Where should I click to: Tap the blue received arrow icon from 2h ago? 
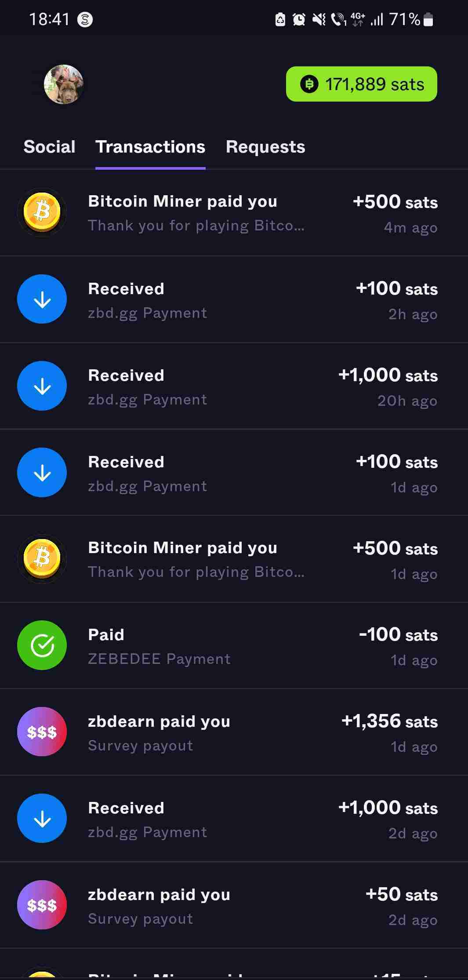[42, 299]
